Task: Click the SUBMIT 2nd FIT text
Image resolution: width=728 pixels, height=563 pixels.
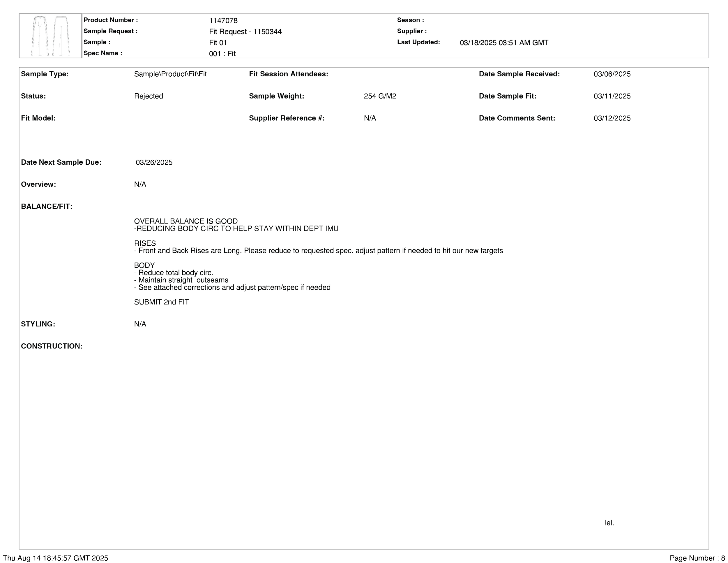Action: point(161,302)
